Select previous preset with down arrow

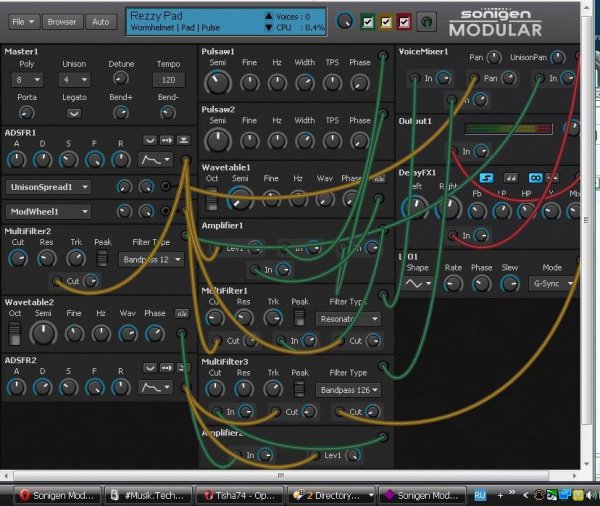(x=269, y=28)
